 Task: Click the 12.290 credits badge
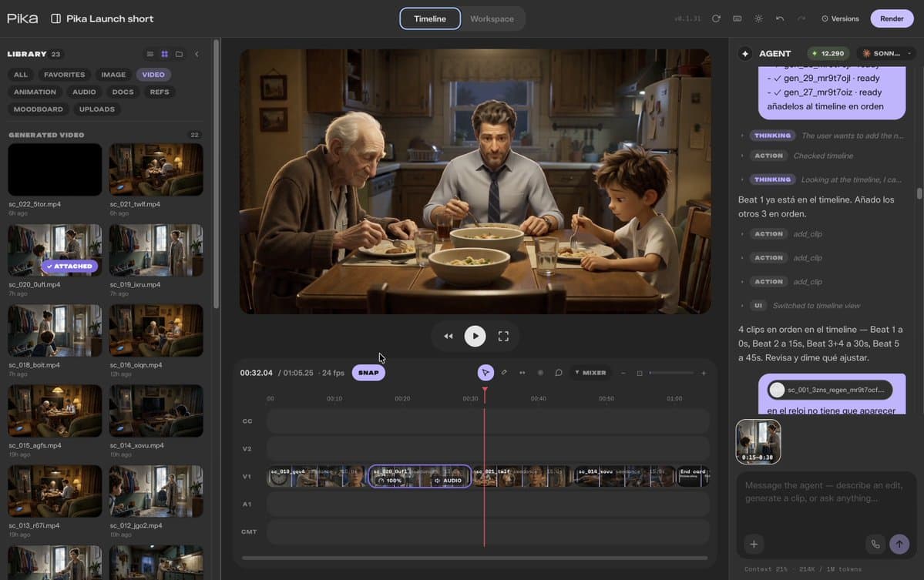828,54
